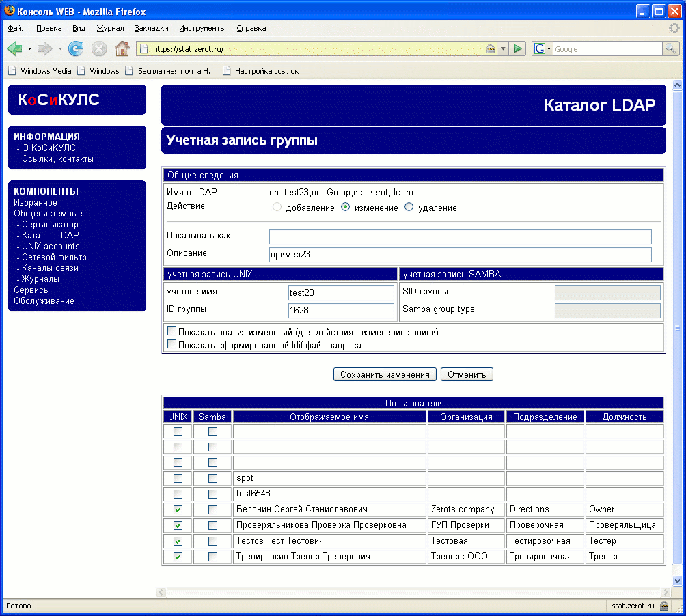686x616 pixels.
Task: Toggle UNIX checkbox for Белонин Сергей
Action: [178, 509]
